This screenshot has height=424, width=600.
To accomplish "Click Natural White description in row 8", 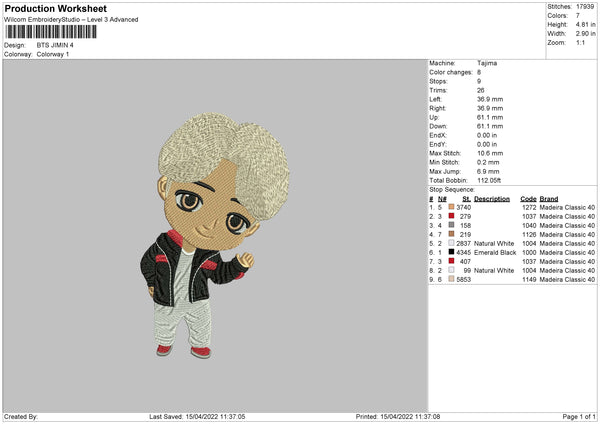I will [494, 270].
